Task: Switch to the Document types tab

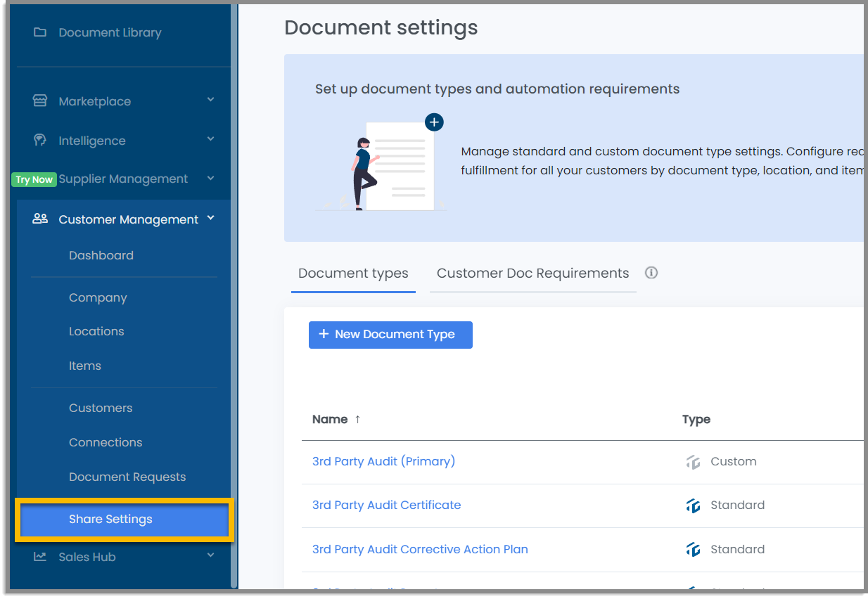Action: pos(353,273)
